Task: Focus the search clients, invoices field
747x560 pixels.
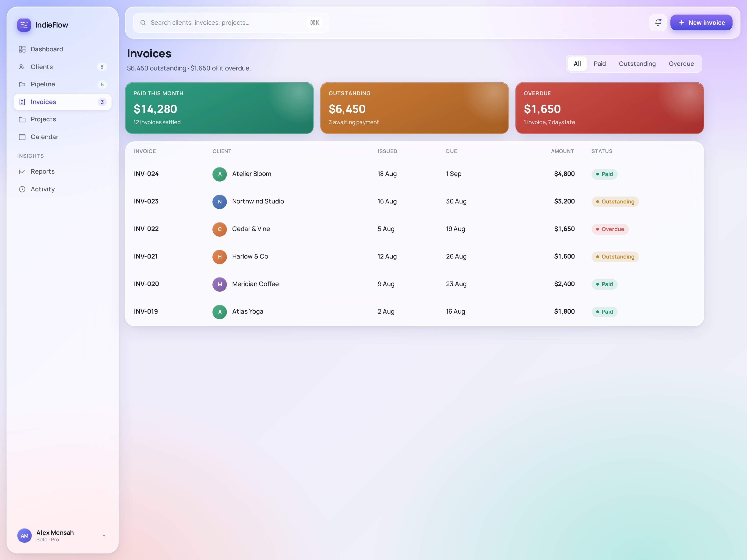Action: (231, 23)
